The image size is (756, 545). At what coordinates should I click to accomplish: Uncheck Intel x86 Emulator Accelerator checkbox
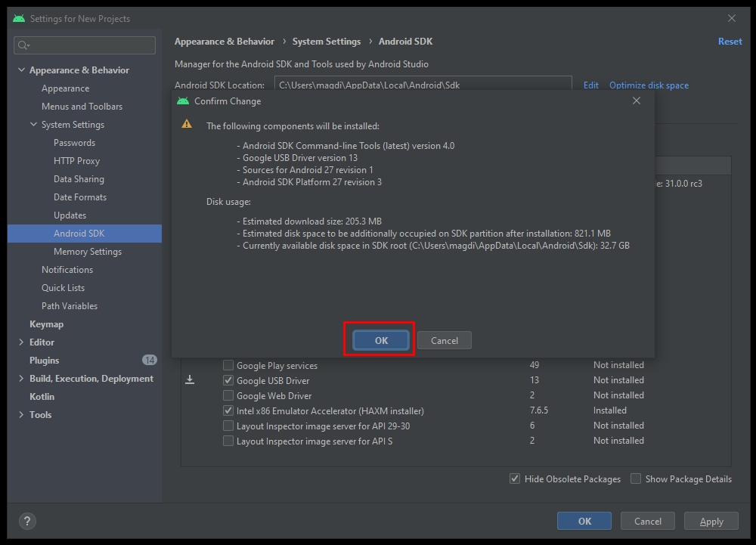click(228, 410)
